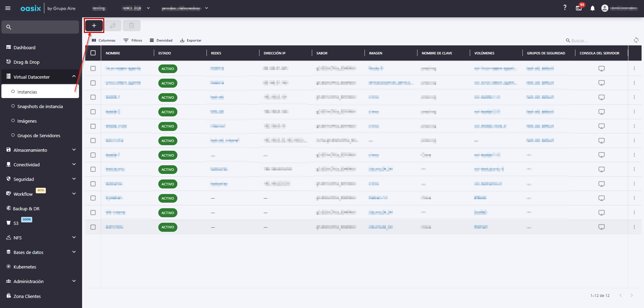
Task: Open server console for the first instance
Action: tap(601, 69)
